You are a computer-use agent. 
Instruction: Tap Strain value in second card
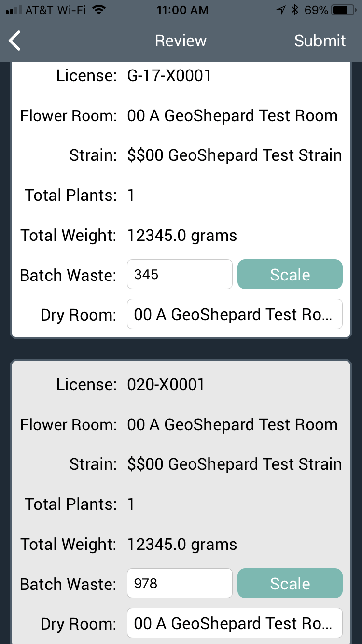pyautogui.click(x=235, y=464)
